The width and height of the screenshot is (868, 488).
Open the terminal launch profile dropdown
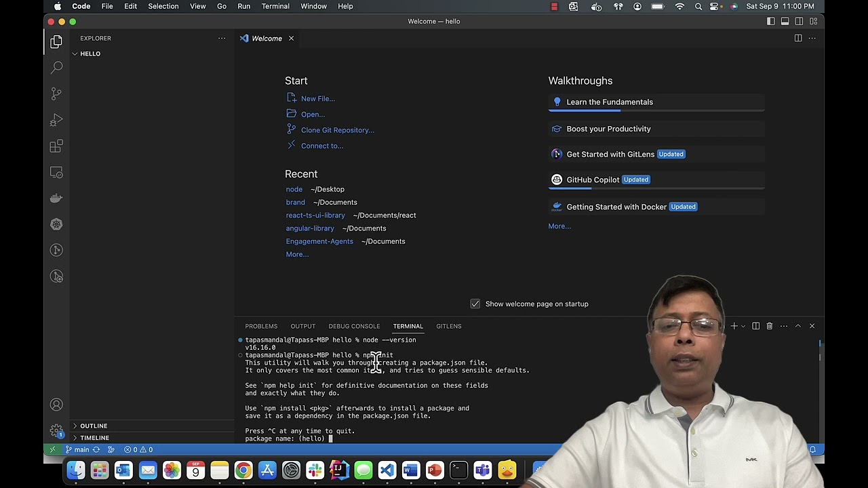pos(743,326)
